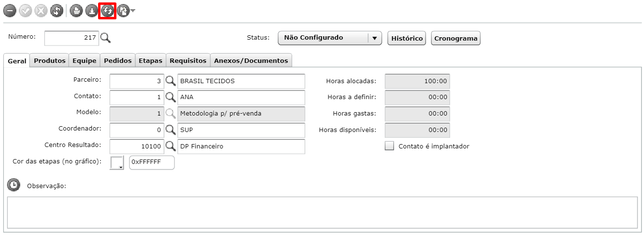Click the Cronograma button
This screenshot has width=644, height=235.
point(456,38)
